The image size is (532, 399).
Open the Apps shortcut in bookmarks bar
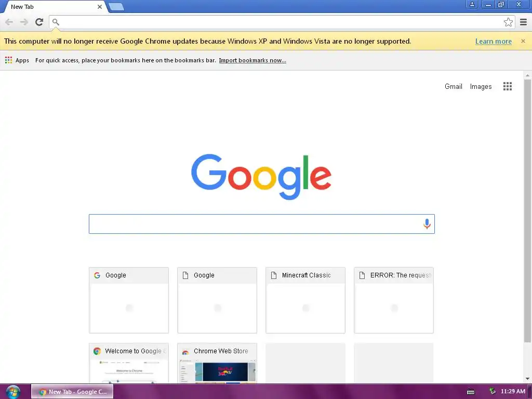17,60
